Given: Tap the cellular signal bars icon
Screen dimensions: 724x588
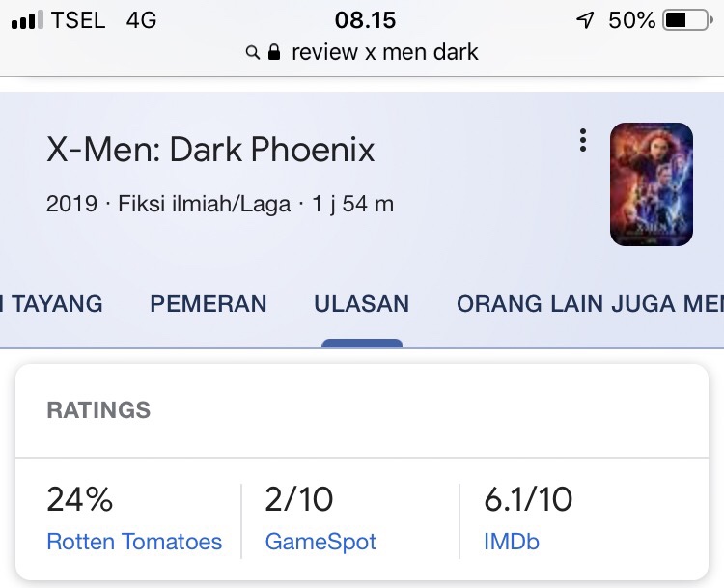Looking at the screenshot, I should click(x=28, y=20).
